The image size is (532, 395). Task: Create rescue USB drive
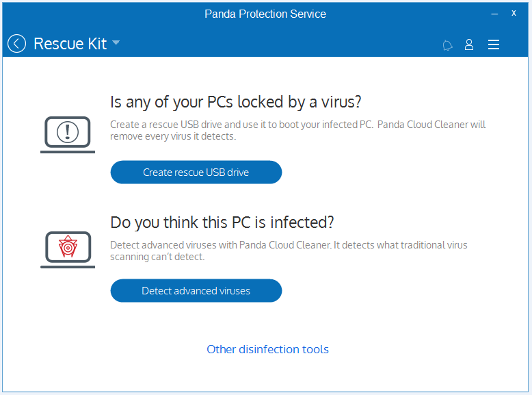tap(196, 173)
